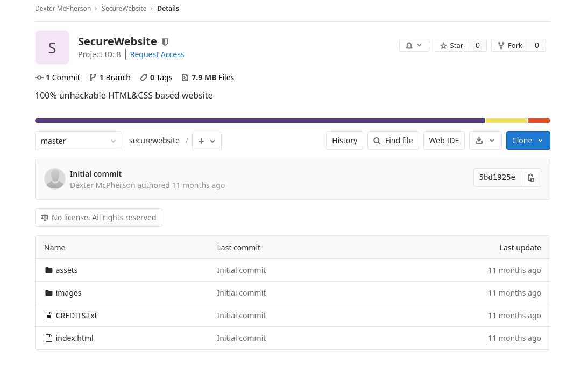Expand the Clone options

(528, 141)
